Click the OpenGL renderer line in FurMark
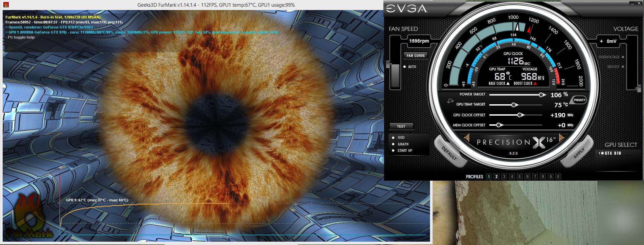Screen dimensions: 644x245 tap(49, 27)
